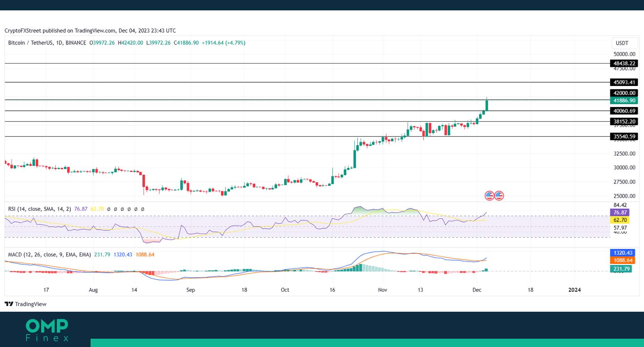Image resolution: width=644 pixels, height=347 pixels.
Task: Click the close value C41886.90
Action: (x=186, y=43)
